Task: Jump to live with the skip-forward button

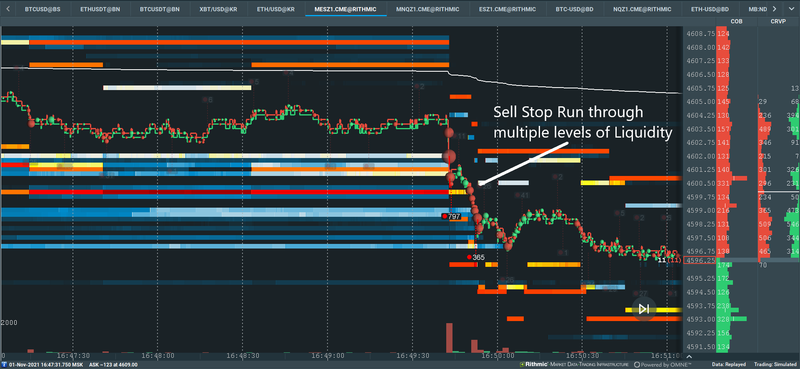Action: pos(644,309)
